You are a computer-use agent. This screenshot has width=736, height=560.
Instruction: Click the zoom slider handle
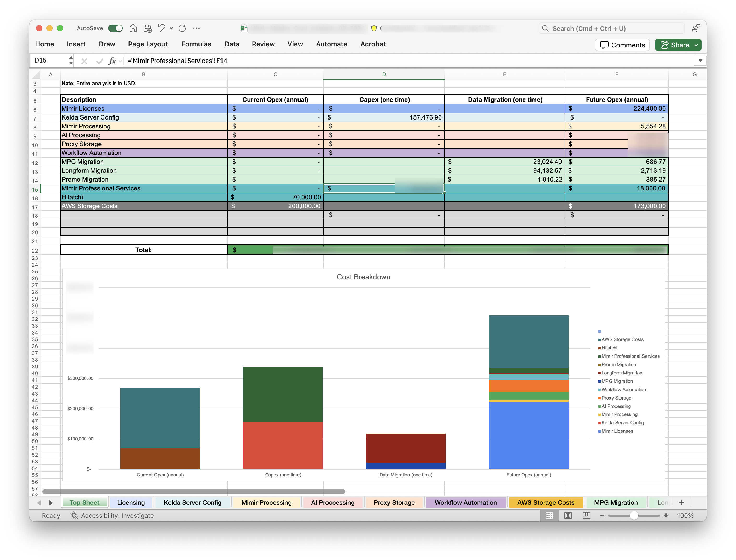(634, 515)
